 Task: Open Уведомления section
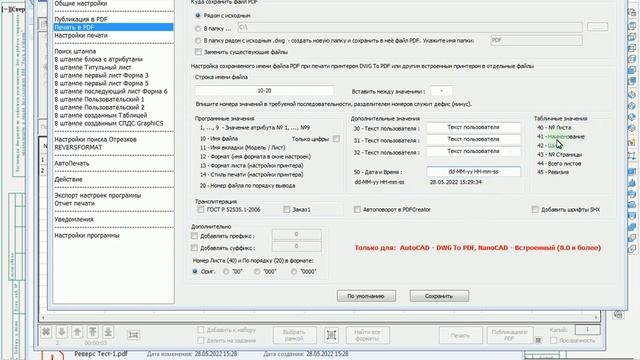coord(74,219)
